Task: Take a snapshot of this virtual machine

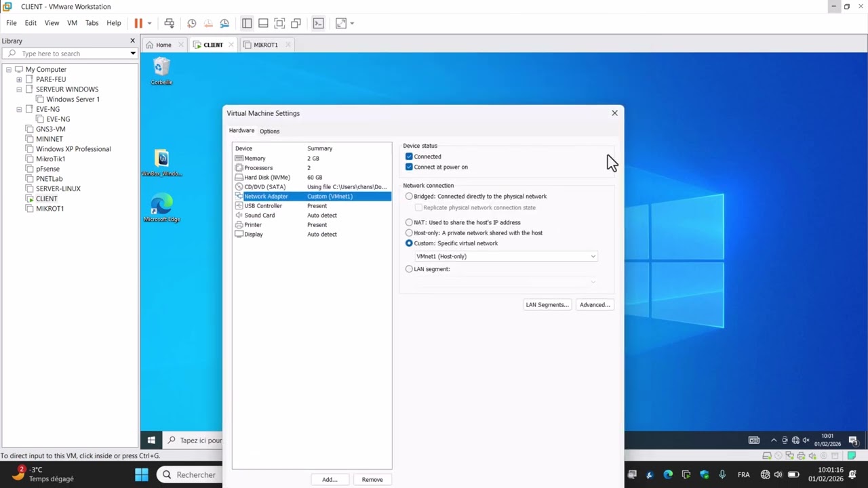Action: [x=192, y=23]
